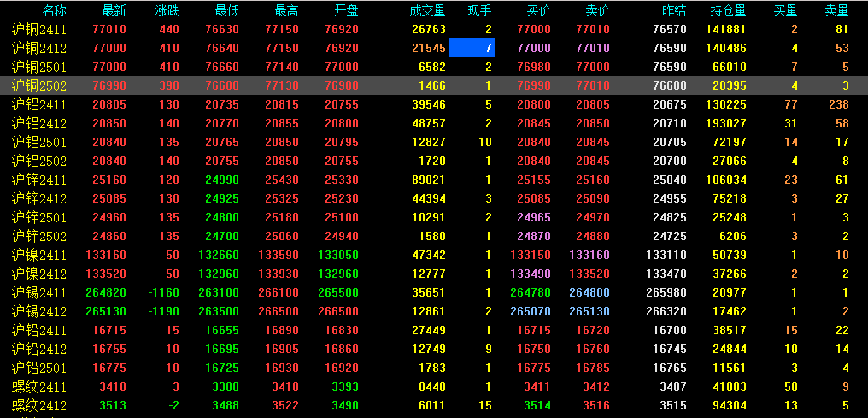Click 螺纹2411 latest price 3410
The height and width of the screenshot is (418, 868).
coord(113,386)
